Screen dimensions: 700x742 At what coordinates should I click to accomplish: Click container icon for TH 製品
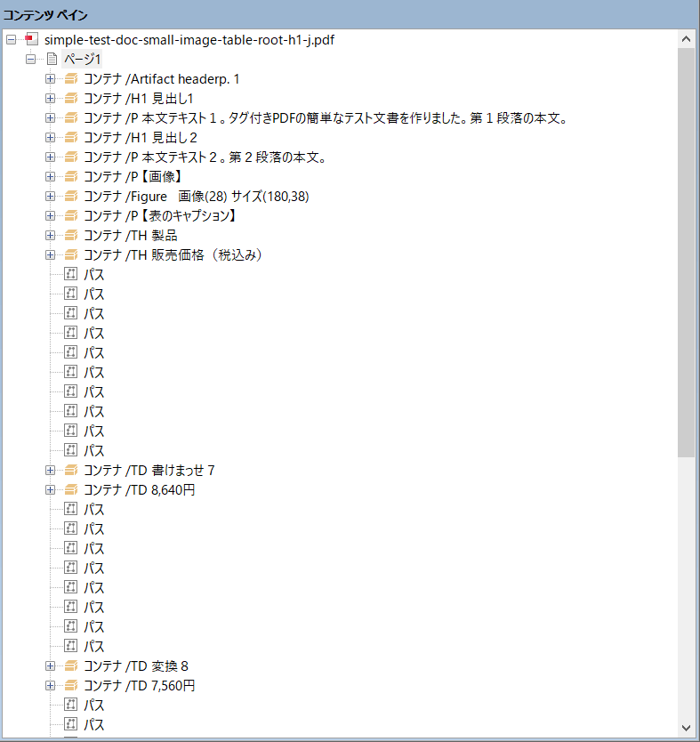tap(71, 236)
